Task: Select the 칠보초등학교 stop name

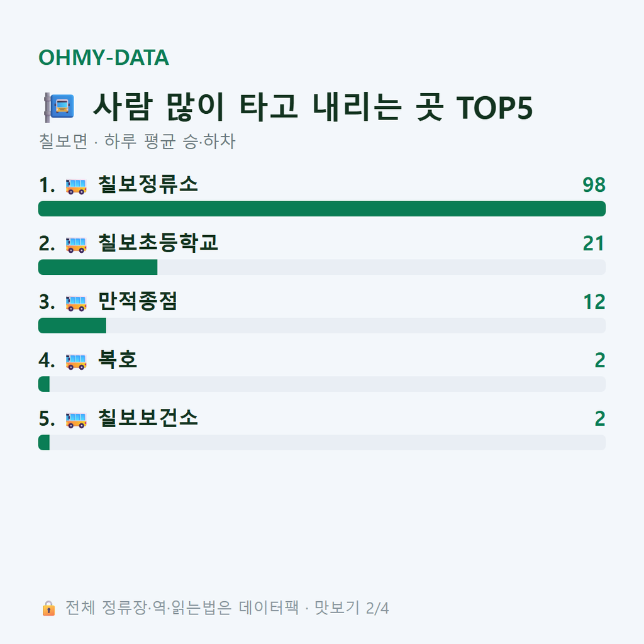Action: click(158, 242)
